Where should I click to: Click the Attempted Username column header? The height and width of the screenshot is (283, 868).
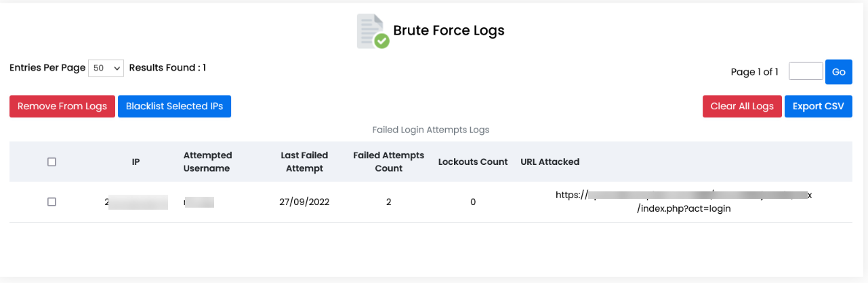[x=207, y=162]
